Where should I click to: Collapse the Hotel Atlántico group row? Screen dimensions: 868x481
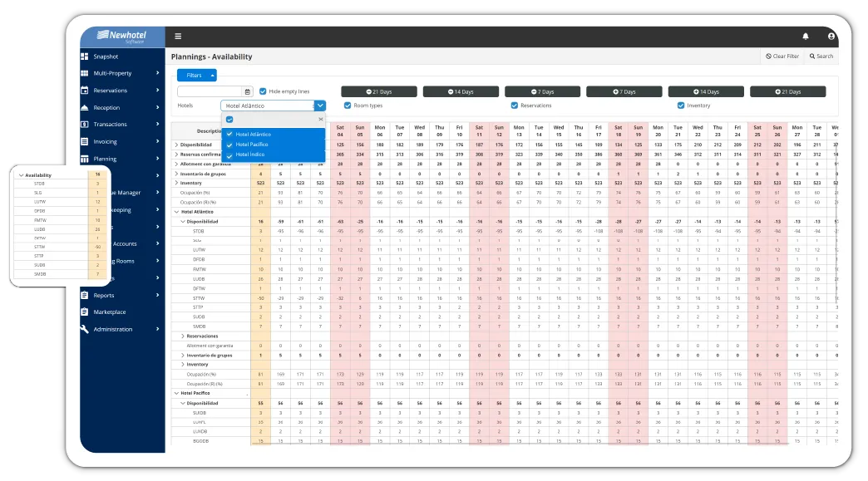click(176, 212)
